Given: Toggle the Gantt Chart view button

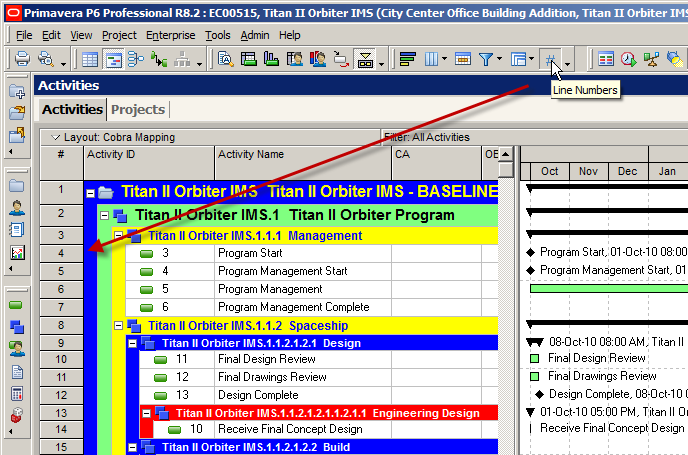Looking at the screenshot, I should click(x=113, y=59).
